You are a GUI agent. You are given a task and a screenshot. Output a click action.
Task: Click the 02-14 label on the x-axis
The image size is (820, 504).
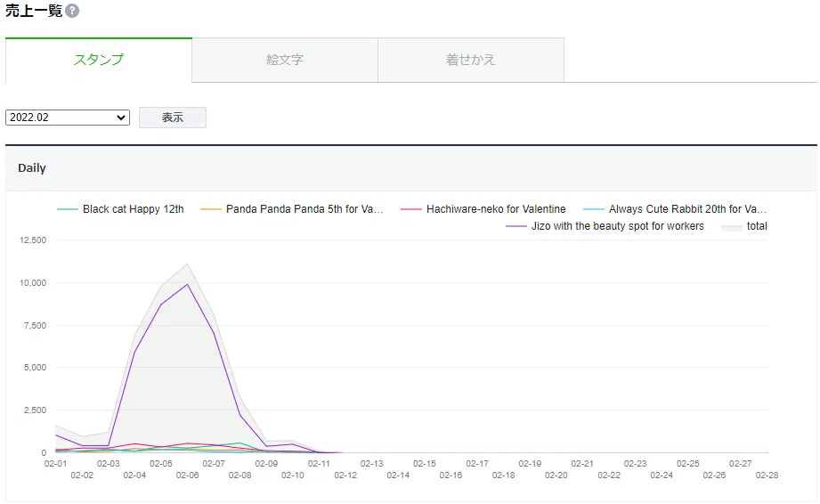tap(398, 476)
